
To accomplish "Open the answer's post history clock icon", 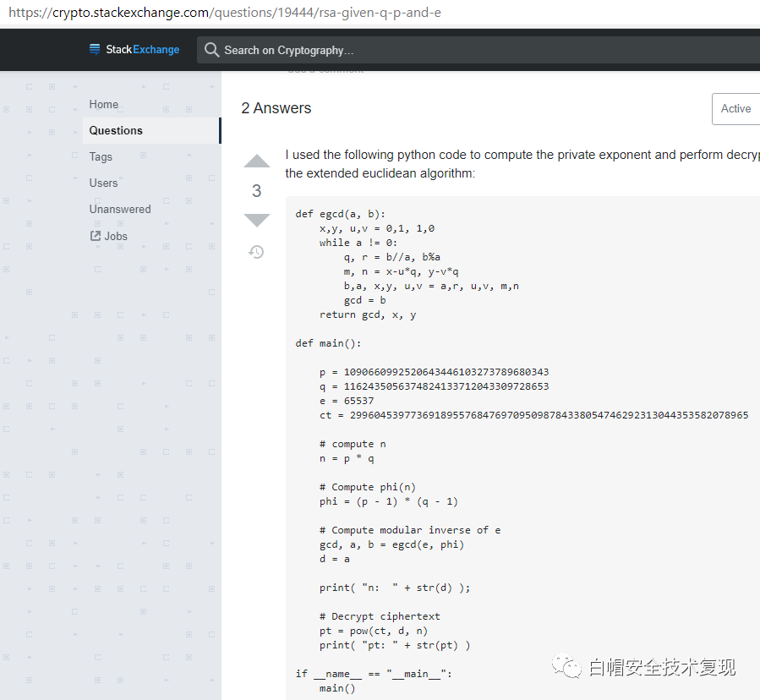I will (256, 252).
